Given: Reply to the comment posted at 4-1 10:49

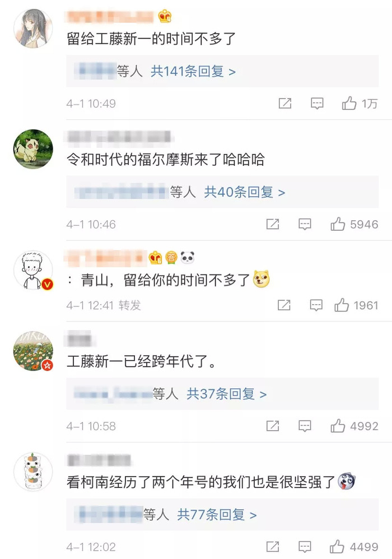Looking at the screenshot, I should 317,104.
